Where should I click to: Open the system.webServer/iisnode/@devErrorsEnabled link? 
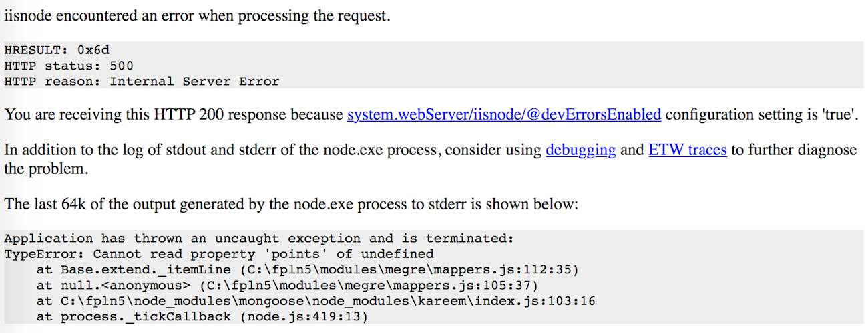[504, 114]
